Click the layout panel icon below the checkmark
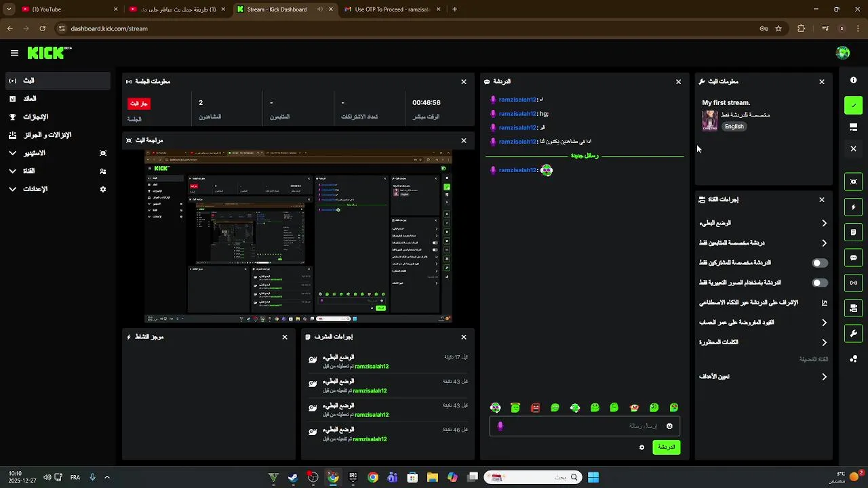This screenshot has height=488, width=868. coord(853,127)
